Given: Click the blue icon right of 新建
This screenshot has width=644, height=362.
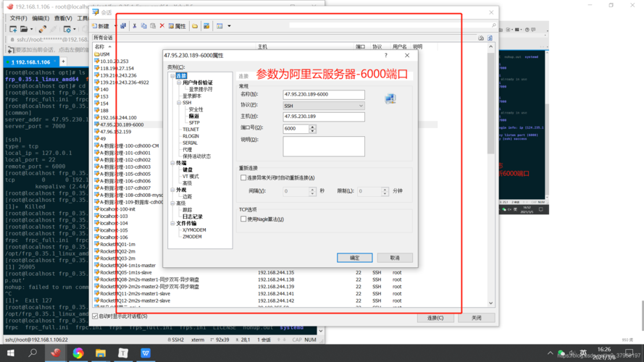Looking at the screenshot, I should [123, 26].
